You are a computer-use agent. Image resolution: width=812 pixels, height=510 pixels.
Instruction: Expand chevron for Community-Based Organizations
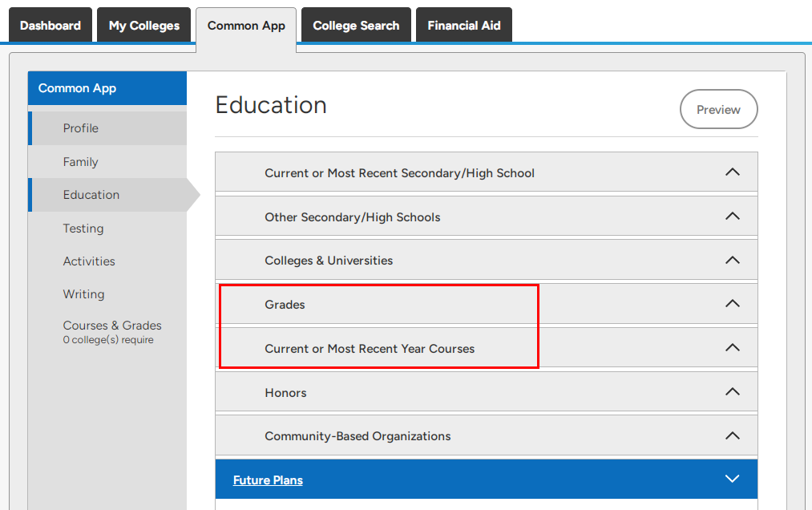733,436
